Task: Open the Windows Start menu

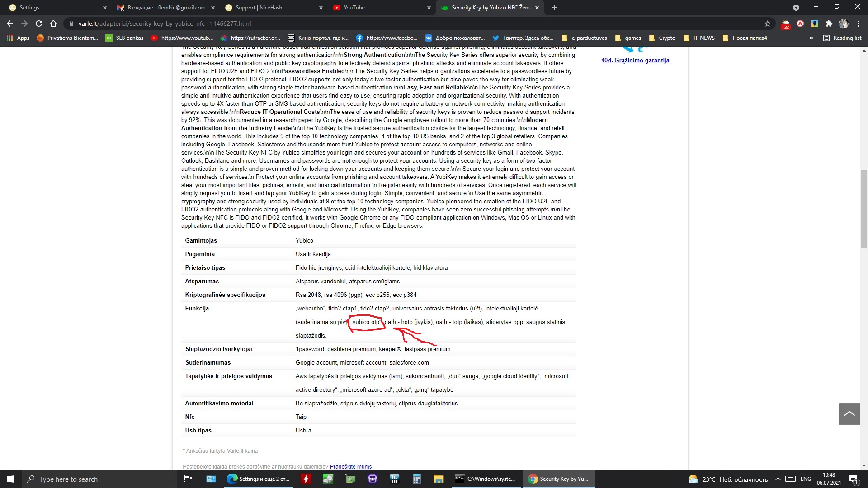Action: [11, 479]
